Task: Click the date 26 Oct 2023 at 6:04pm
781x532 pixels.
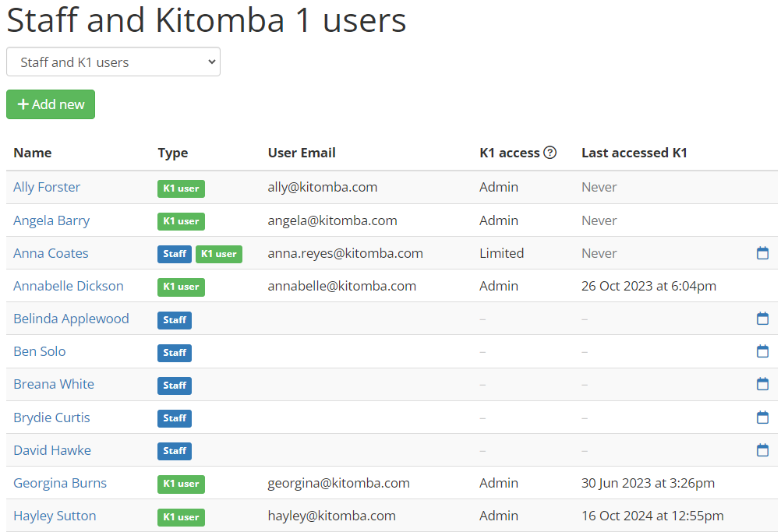Action: 648,286
